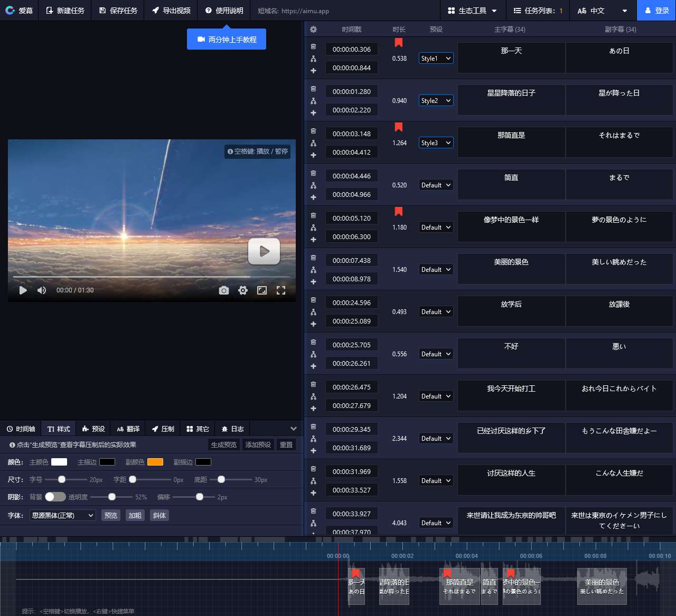
Task: Click the screenshot camera icon in player
Action: point(224,290)
